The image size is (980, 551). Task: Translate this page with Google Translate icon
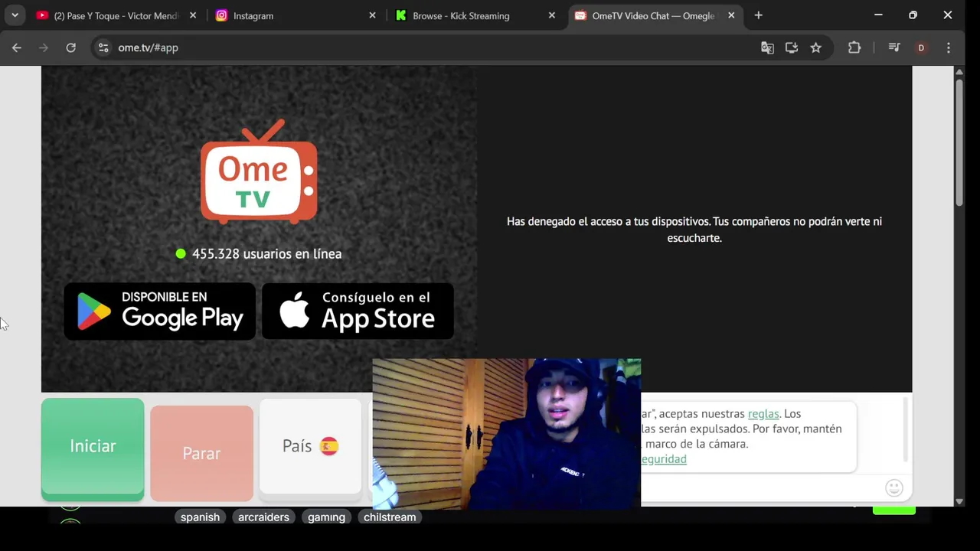tap(767, 47)
